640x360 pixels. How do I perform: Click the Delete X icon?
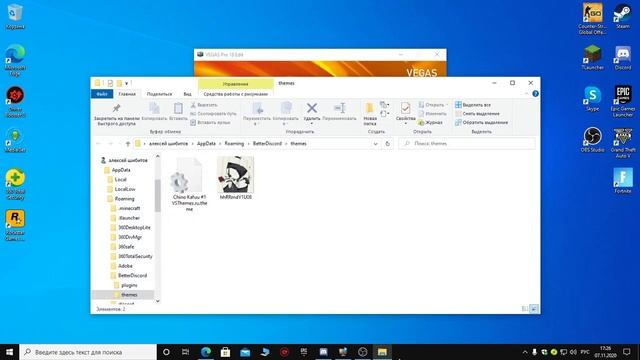pos(312,108)
